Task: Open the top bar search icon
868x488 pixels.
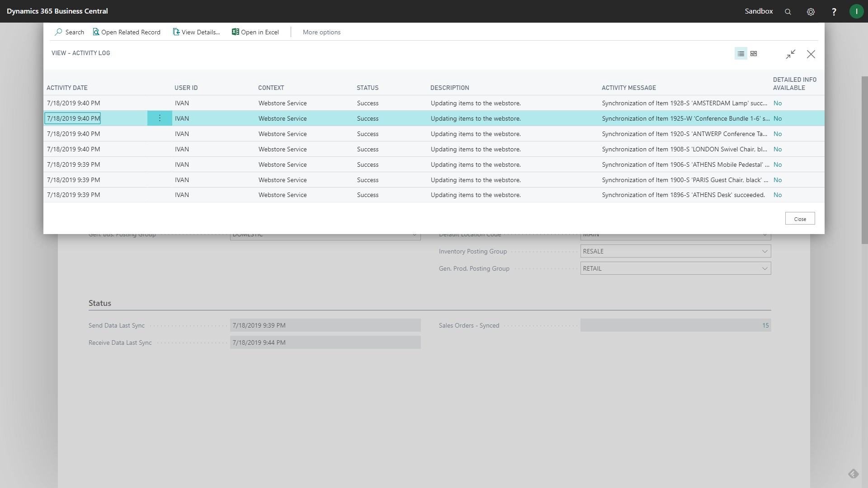Action: click(x=788, y=12)
